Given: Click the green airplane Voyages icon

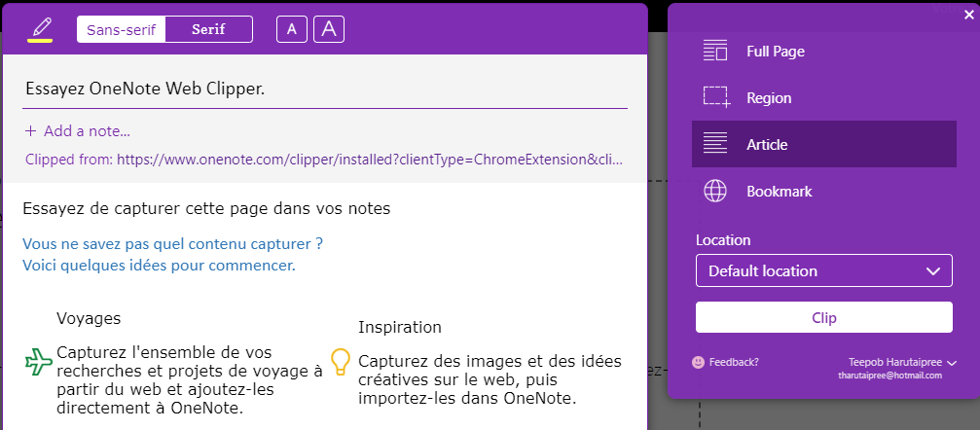Looking at the screenshot, I should tap(39, 362).
